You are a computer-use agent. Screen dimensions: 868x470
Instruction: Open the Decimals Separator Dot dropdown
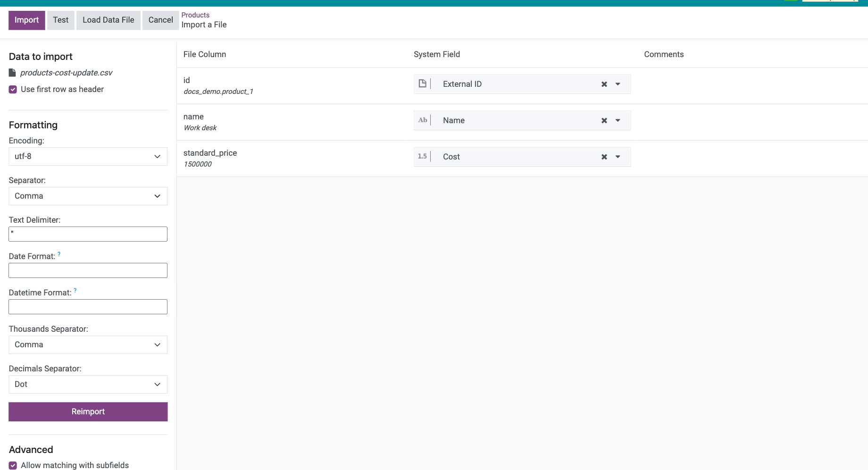tap(88, 384)
